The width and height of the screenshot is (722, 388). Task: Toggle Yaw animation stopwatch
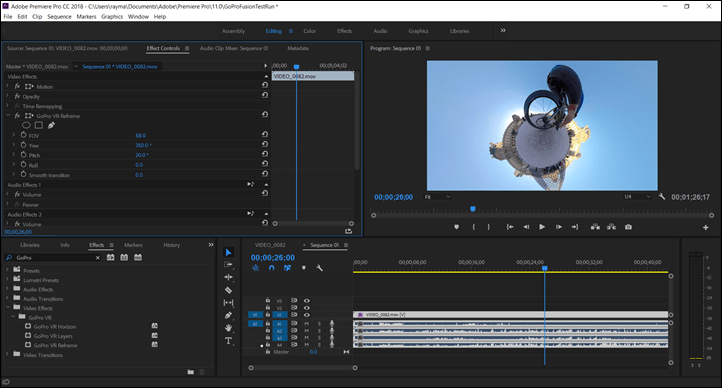tap(23, 145)
